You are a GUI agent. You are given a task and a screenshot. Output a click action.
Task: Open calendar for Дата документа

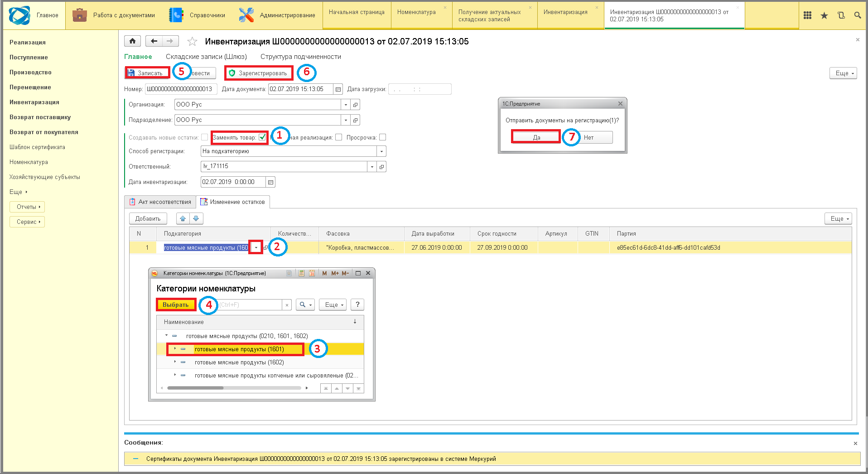click(338, 89)
